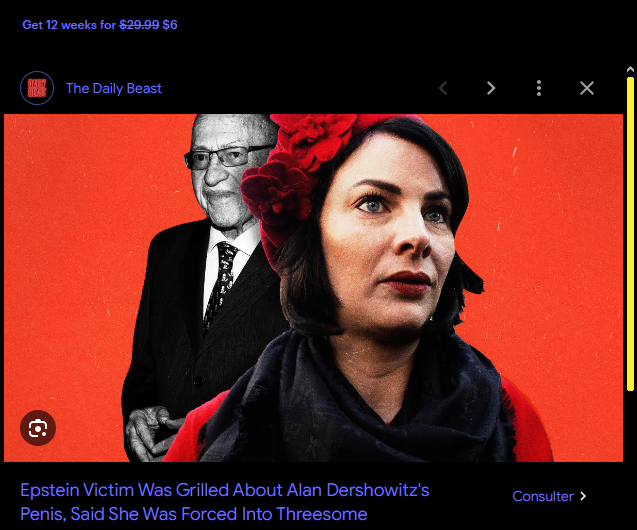The height and width of the screenshot is (530, 637).
Task: Click the scrollbar up arrow
Action: point(630,69)
